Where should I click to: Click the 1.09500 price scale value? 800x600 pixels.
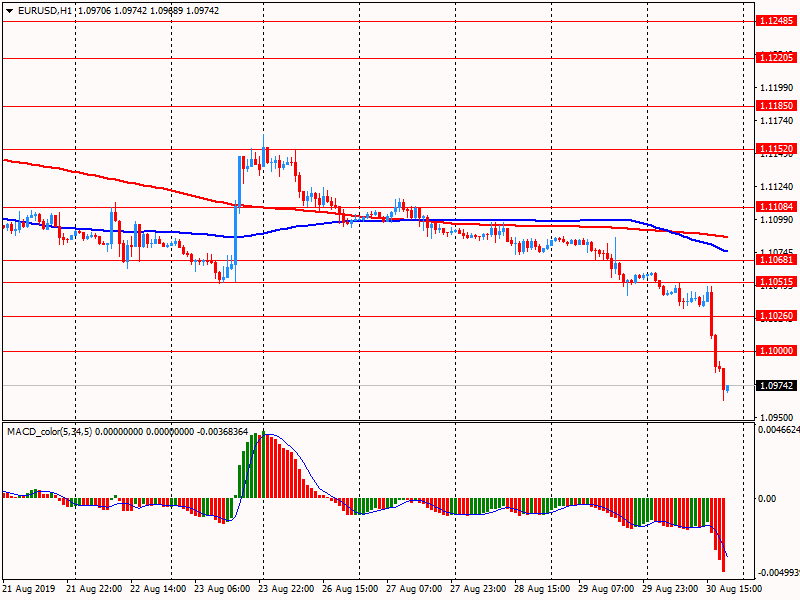click(777, 418)
